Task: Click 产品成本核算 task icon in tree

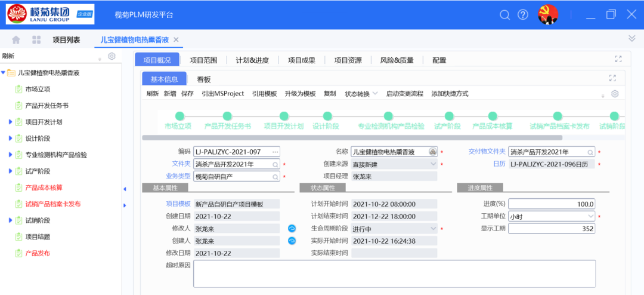Action: [x=18, y=188]
